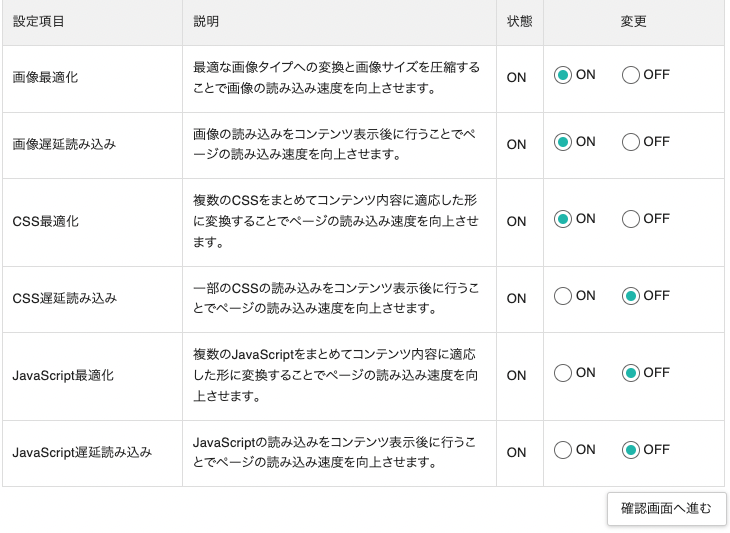Choose OFF for CSS遅延読み込み

click(x=630, y=296)
